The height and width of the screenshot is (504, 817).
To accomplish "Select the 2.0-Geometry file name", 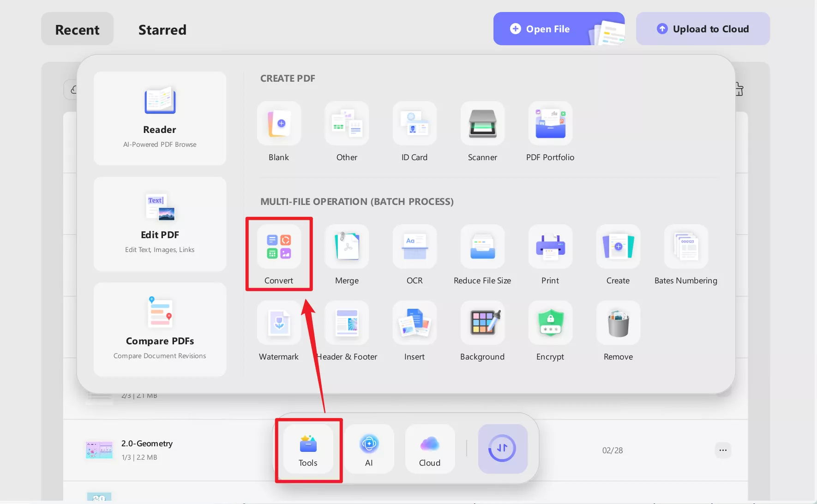I will [147, 444].
